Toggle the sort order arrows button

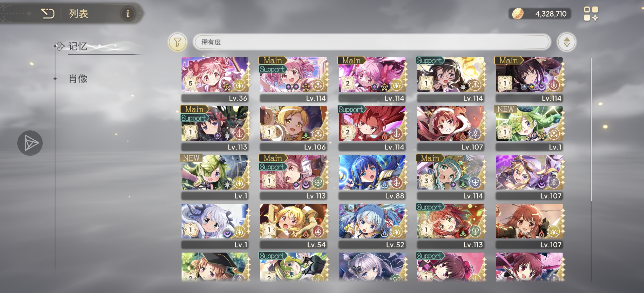tap(566, 42)
